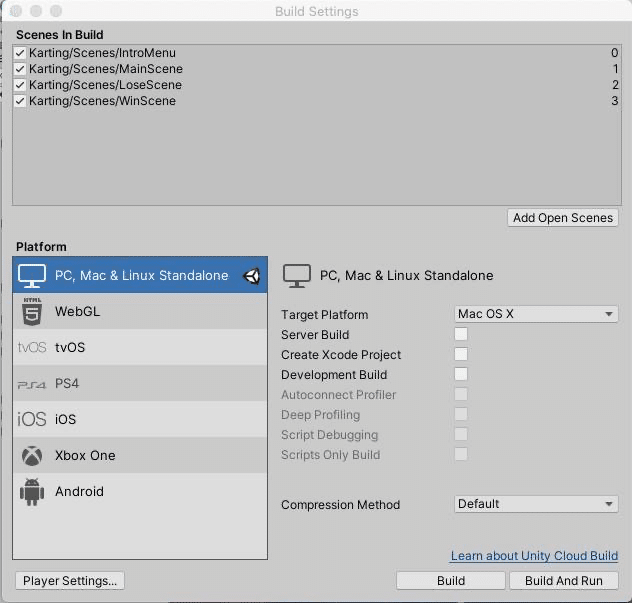This screenshot has width=632, height=603.
Task: Select the Android platform
Action: point(140,492)
